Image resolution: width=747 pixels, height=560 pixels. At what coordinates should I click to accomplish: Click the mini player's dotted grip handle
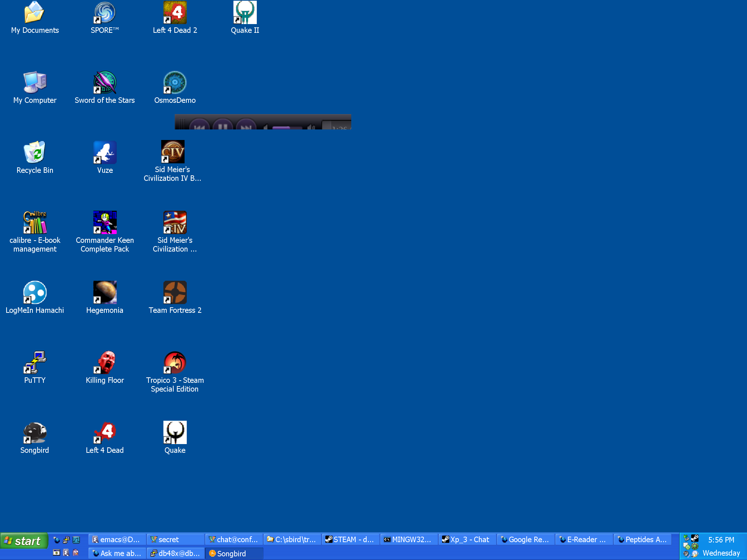(182, 124)
